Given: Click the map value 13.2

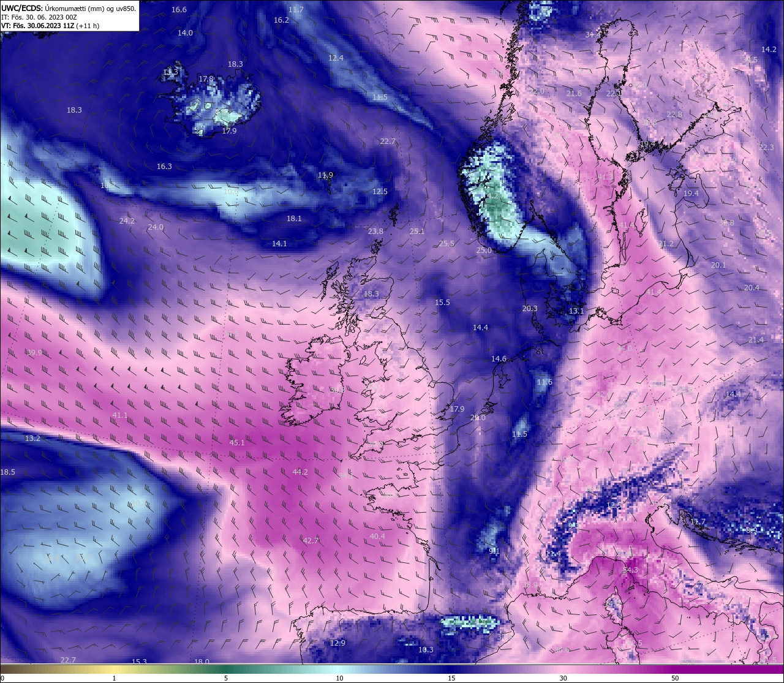Looking at the screenshot, I should click(32, 438).
